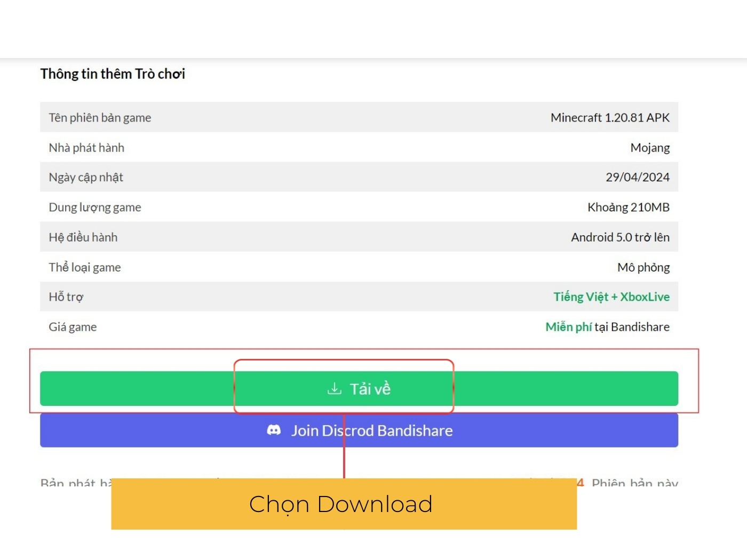Screen dimensions: 747x560
Task: Click the 'Hỗ trợ' label
Action: click(x=66, y=297)
